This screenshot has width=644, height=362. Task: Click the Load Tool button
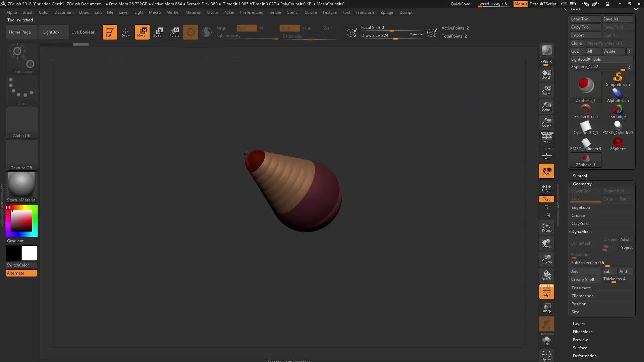pos(585,19)
